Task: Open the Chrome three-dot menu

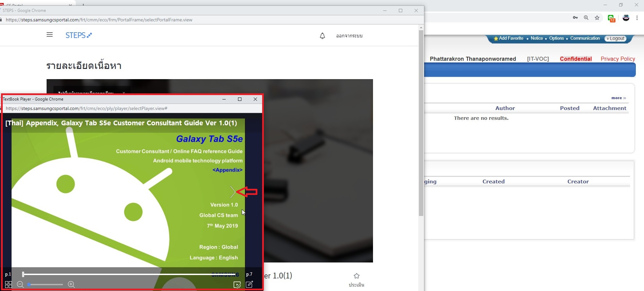Action: click(637, 18)
